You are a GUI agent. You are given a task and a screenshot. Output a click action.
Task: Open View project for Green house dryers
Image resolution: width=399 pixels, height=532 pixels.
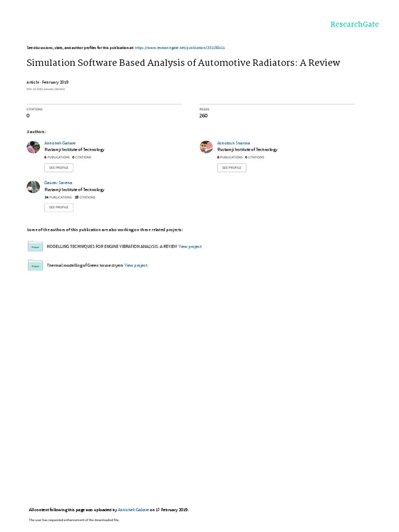coord(136,265)
